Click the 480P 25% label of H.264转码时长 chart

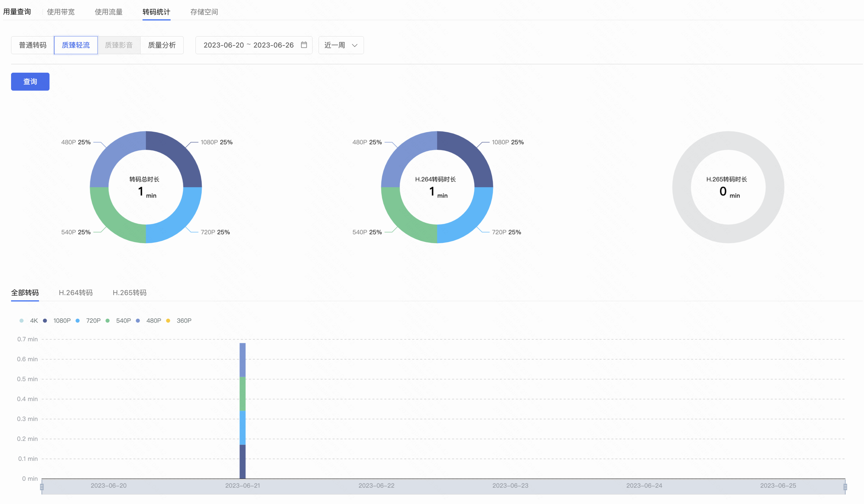tap(367, 142)
